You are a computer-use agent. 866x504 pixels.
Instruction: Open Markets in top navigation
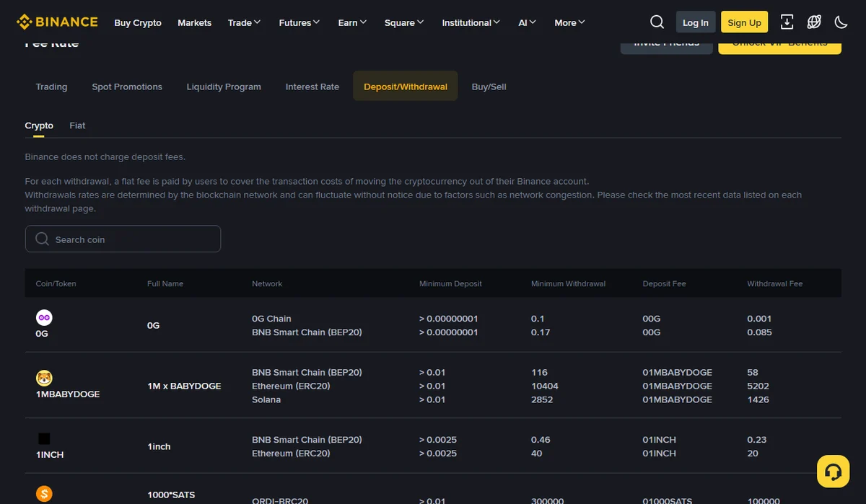click(x=195, y=22)
